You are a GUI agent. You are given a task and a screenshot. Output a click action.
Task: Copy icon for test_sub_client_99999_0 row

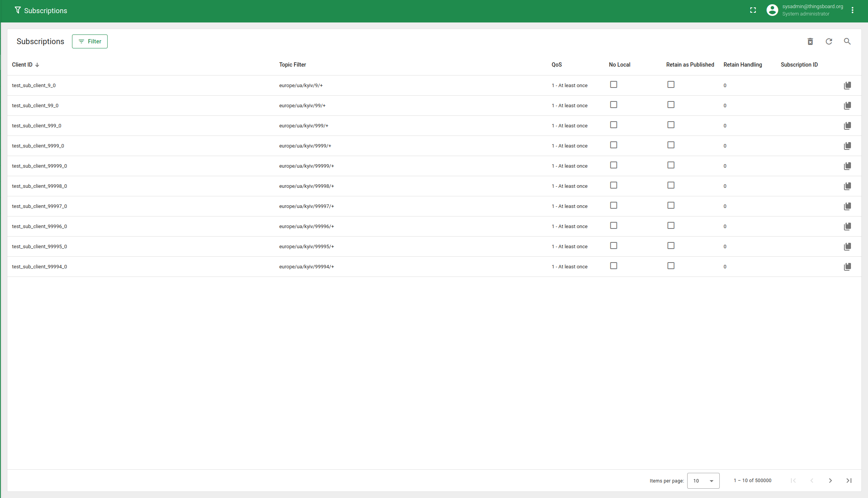tap(847, 166)
